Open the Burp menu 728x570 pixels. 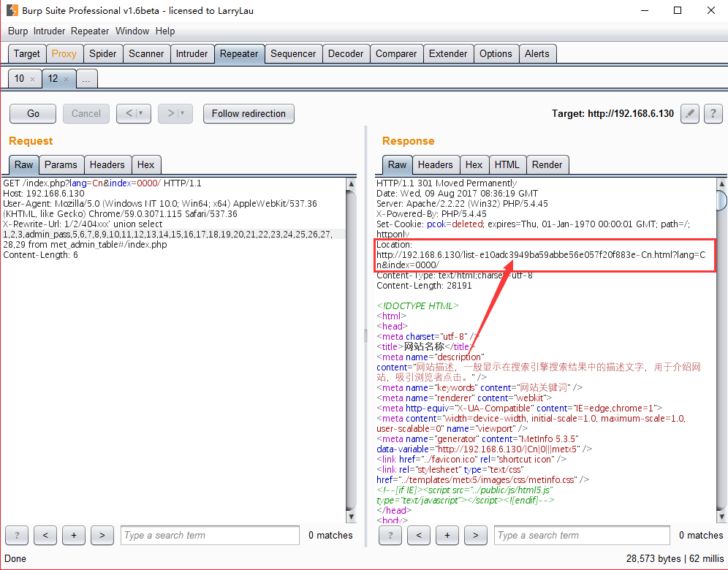[18, 31]
